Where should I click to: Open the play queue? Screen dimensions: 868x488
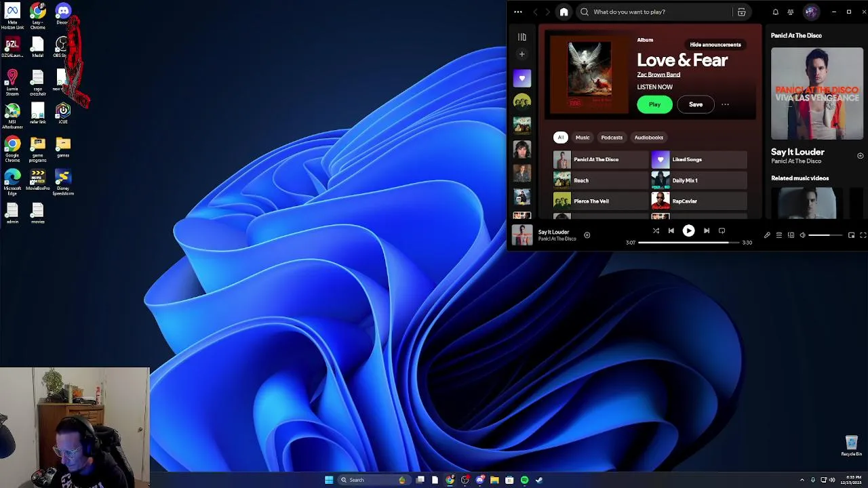pyautogui.click(x=779, y=235)
